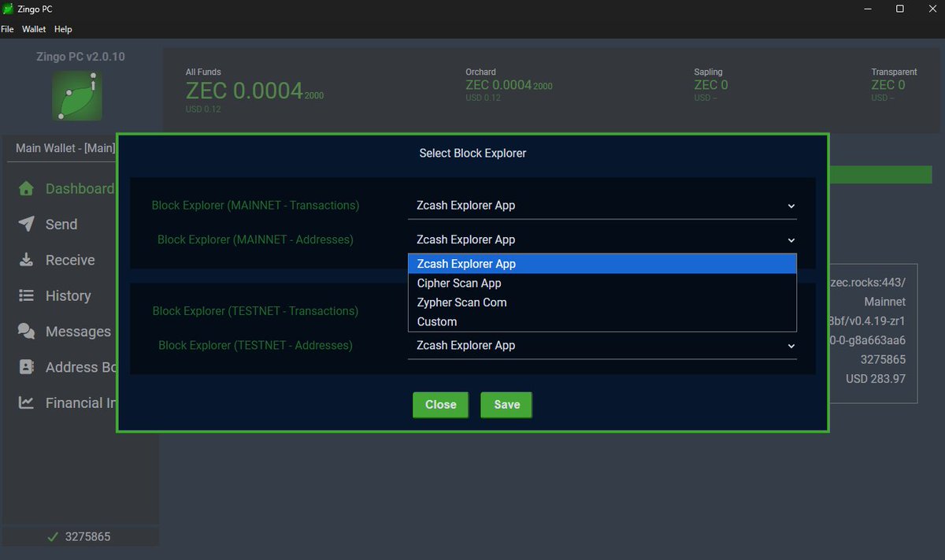Click the Transparent ZEC 0 balance
This screenshot has height=560, width=945.
(x=888, y=85)
